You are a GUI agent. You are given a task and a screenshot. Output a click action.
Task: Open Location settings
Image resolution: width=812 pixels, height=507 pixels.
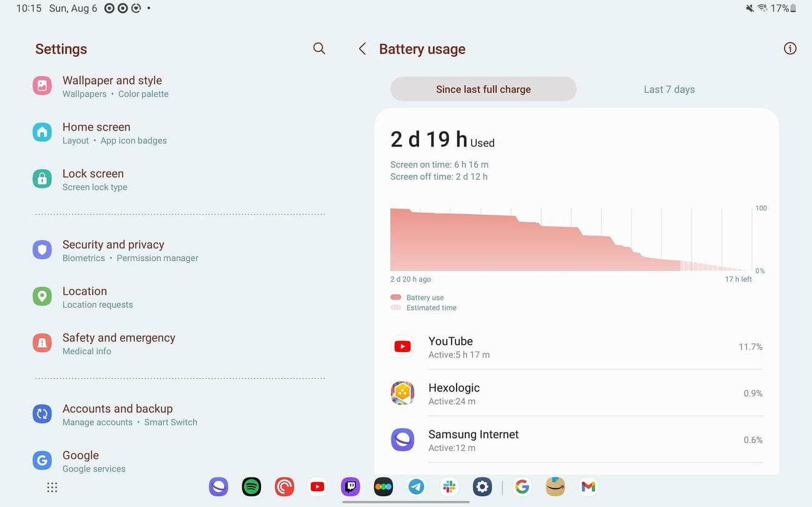click(x=84, y=297)
